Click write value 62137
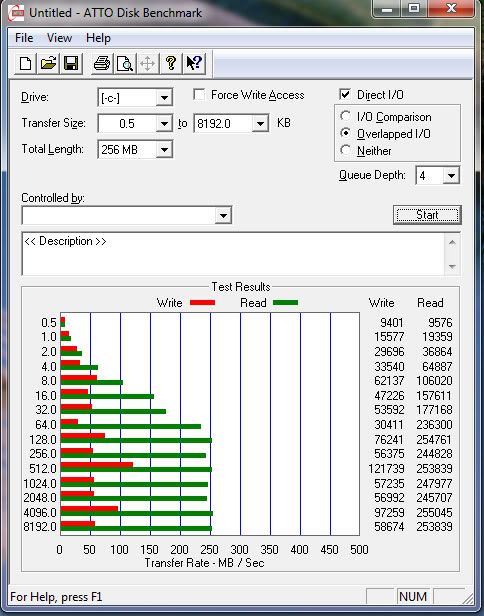Image resolution: width=484 pixels, height=616 pixels. [x=389, y=381]
